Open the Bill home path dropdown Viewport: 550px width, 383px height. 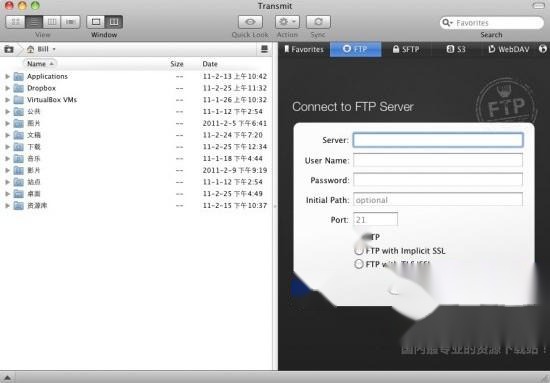coord(41,49)
